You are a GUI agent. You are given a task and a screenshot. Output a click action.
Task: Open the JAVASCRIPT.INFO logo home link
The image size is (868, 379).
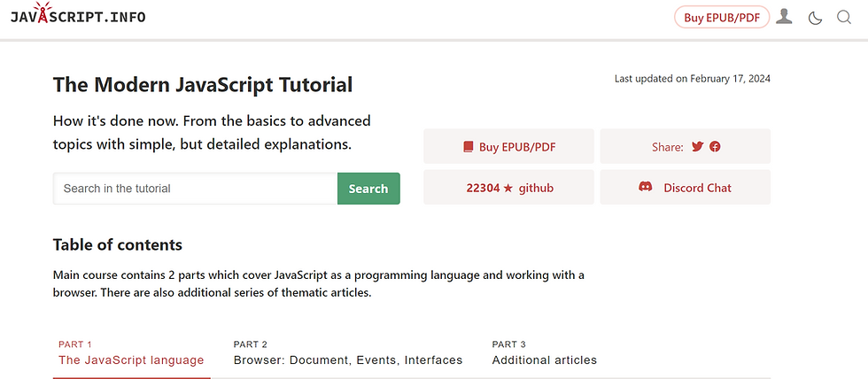click(78, 14)
